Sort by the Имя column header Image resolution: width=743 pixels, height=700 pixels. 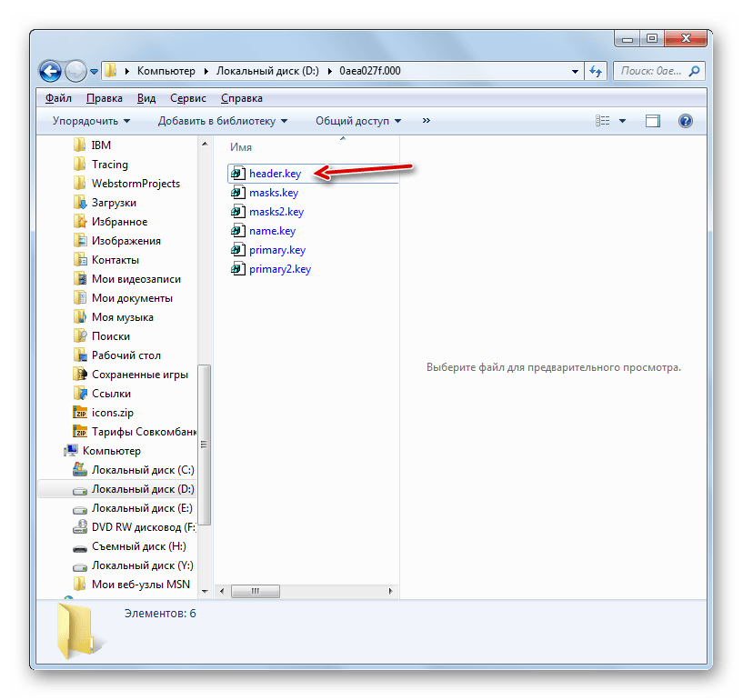point(242,147)
